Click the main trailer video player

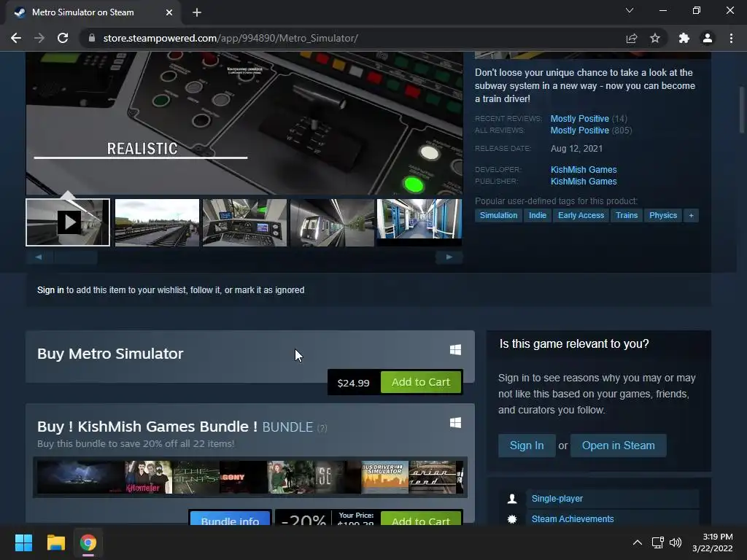(x=244, y=122)
